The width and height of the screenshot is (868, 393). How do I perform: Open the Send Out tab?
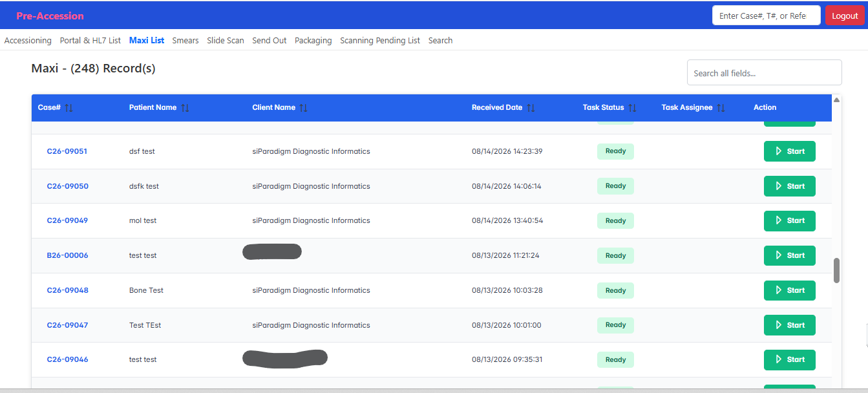point(270,40)
